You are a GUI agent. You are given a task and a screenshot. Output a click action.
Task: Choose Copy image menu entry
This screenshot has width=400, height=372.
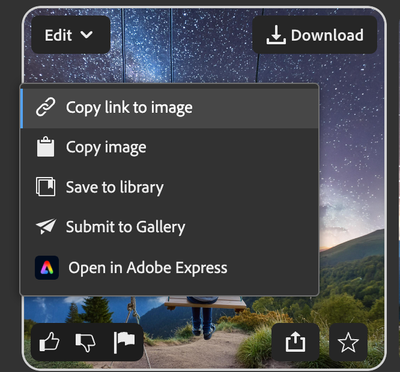click(170, 147)
